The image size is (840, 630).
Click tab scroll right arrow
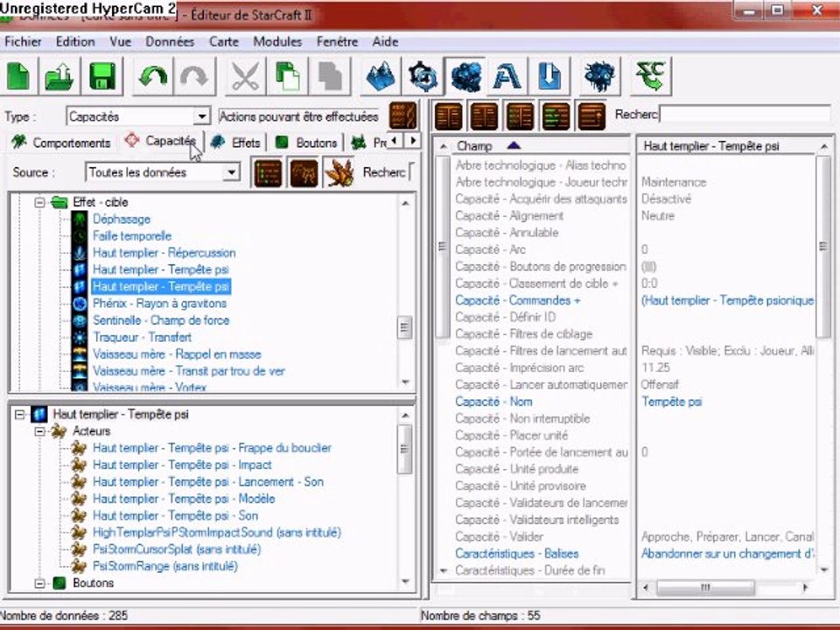click(412, 141)
